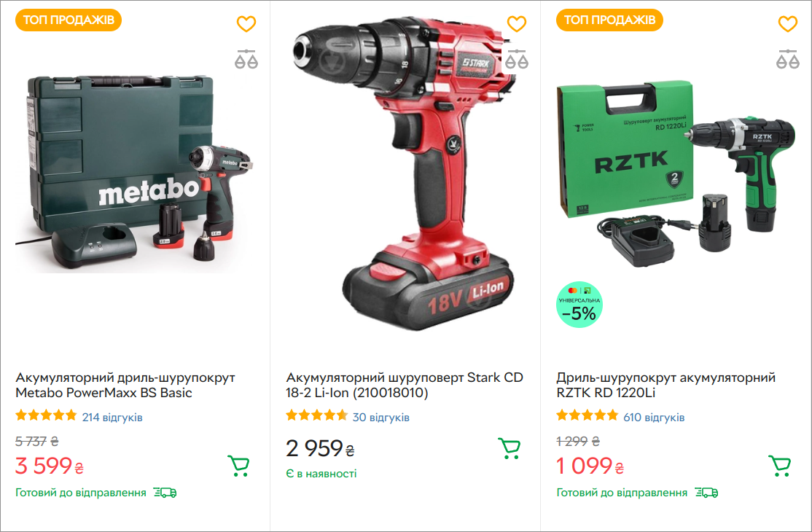
Task: Click the green RZTK kit product image
Action: 676,174
